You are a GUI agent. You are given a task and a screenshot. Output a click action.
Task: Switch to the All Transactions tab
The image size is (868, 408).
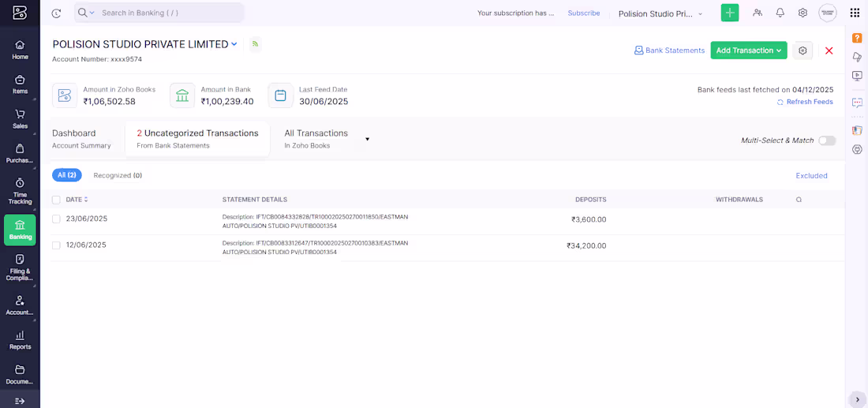316,139
